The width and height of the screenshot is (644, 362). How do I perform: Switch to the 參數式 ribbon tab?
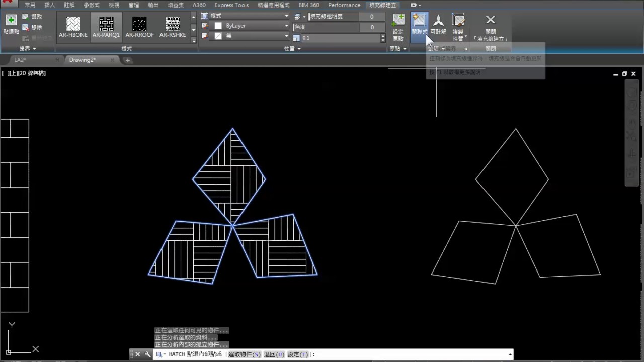[x=92, y=5]
